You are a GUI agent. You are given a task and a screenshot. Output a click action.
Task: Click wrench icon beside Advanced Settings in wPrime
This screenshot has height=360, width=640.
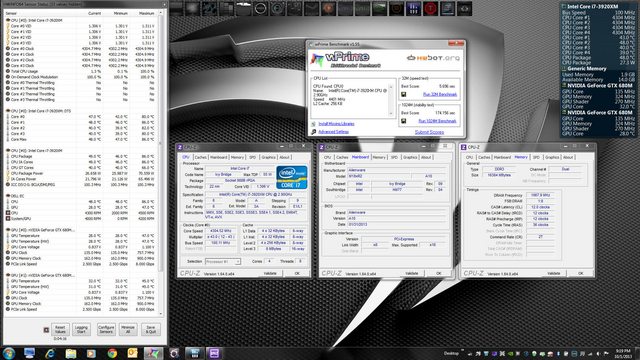pyautogui.click(x=313, y=132)
